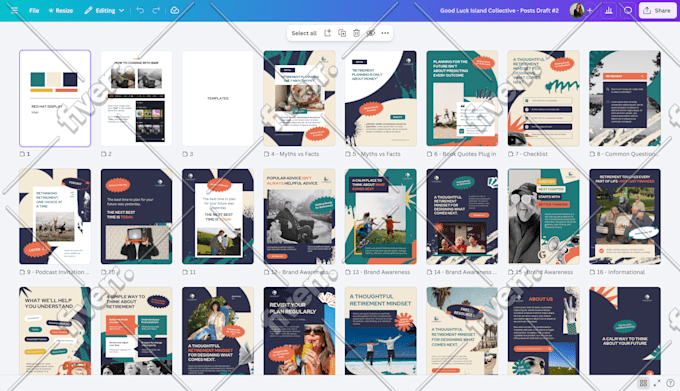Click Select all pages
The height and width of the screenshot is (391, 680).
tap(304, 33)
